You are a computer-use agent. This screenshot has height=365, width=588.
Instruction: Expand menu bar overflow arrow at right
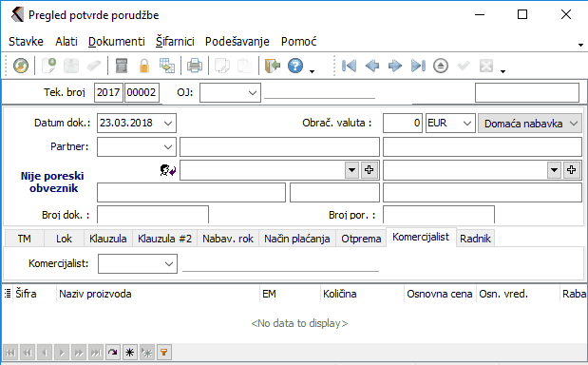click(x=580, y=45)
